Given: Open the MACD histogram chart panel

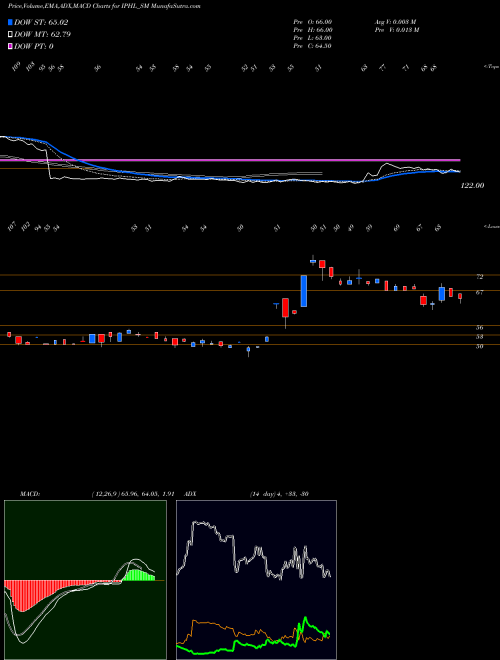Looking at the screenshot, I should point(85,580).
